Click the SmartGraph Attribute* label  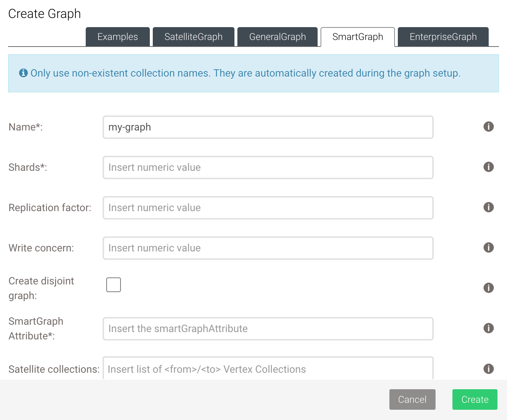36,329
